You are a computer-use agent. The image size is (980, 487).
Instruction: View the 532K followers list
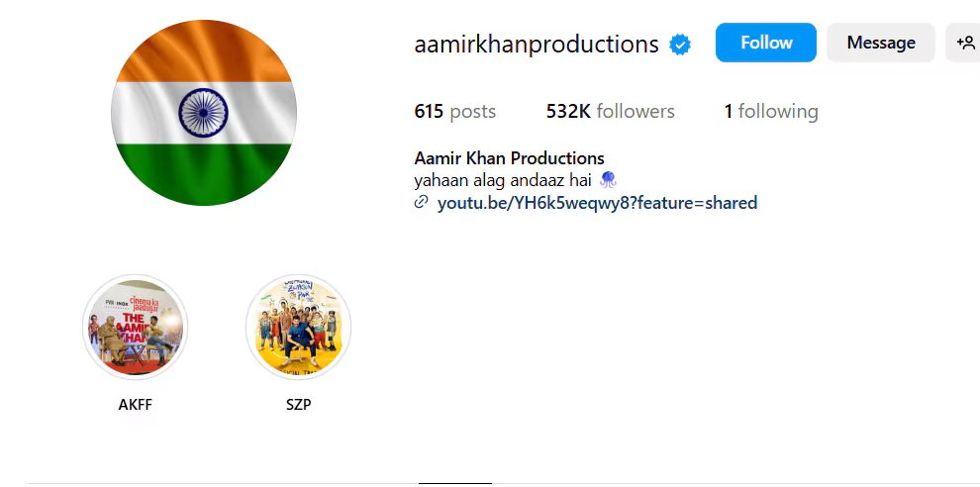click(610, 111)
